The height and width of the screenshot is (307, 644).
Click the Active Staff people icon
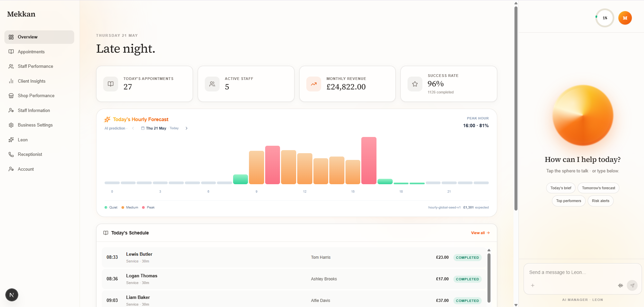212,84
